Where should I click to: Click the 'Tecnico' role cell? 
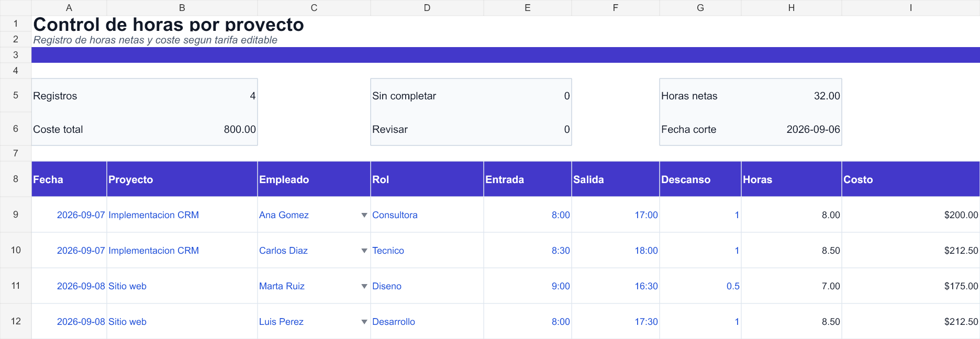427,251
